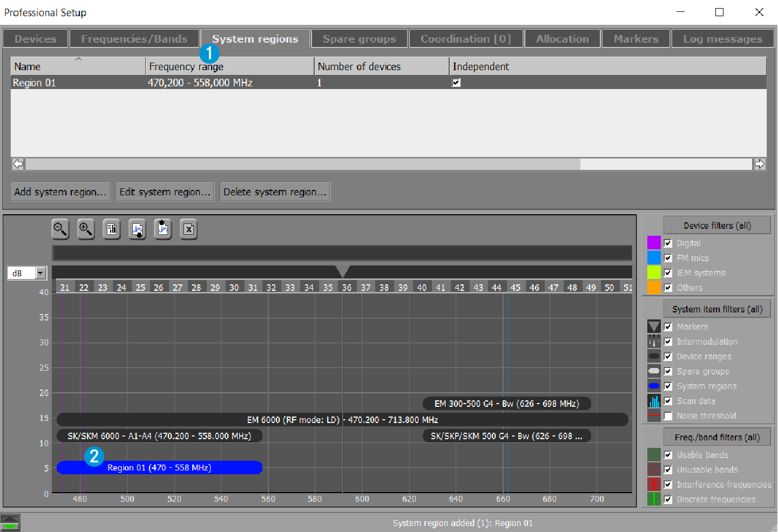Select the blue Region 01 bar in chart
The height and width of the screenshot is (532, 778).
[159, 468]
